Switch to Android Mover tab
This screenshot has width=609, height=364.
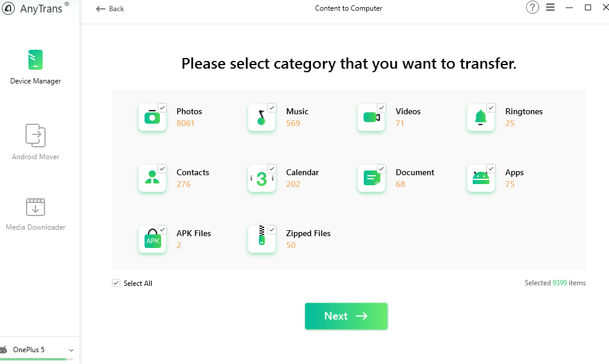(36, 142)
